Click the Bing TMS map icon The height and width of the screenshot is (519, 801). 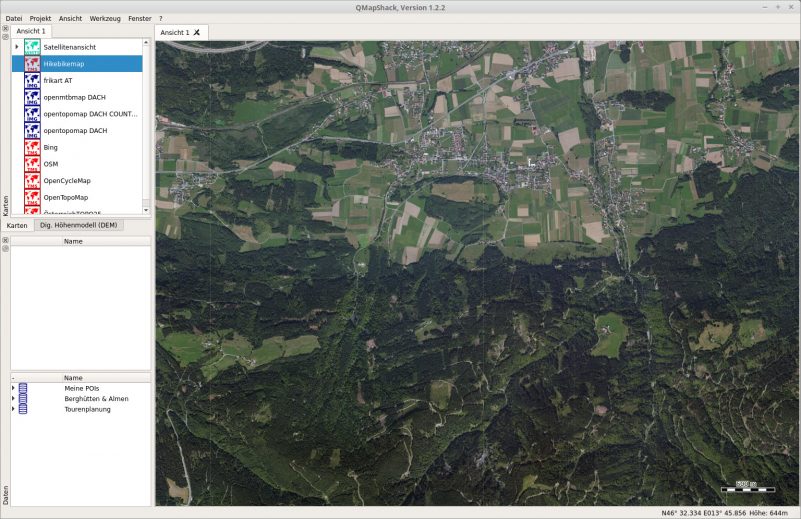(32, 147)
